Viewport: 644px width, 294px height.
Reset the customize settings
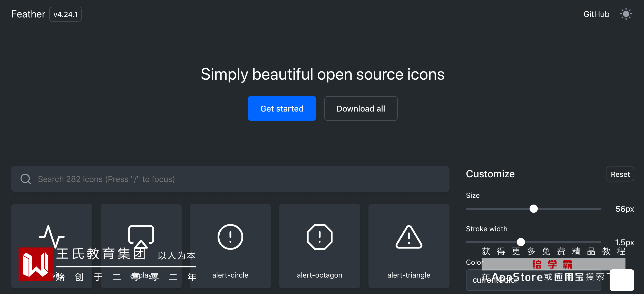pyautogui.click(x=620, y=174)
